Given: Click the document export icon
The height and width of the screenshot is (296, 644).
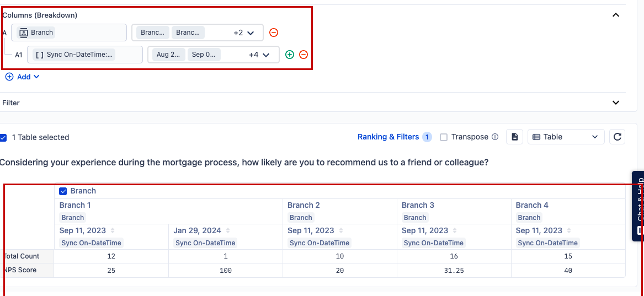Looking at the screenshot, I should pyautogui.click(x=515, y=137).
